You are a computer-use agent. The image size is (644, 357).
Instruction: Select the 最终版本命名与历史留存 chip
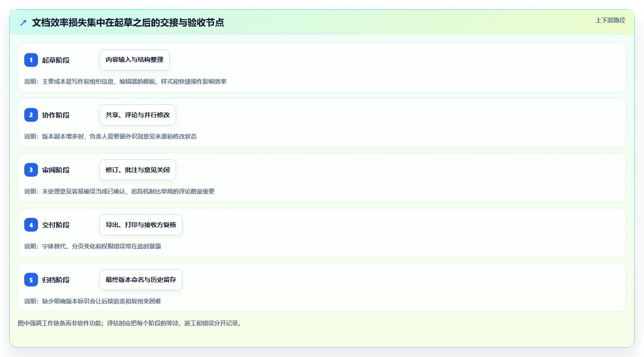tap(141, 280)
